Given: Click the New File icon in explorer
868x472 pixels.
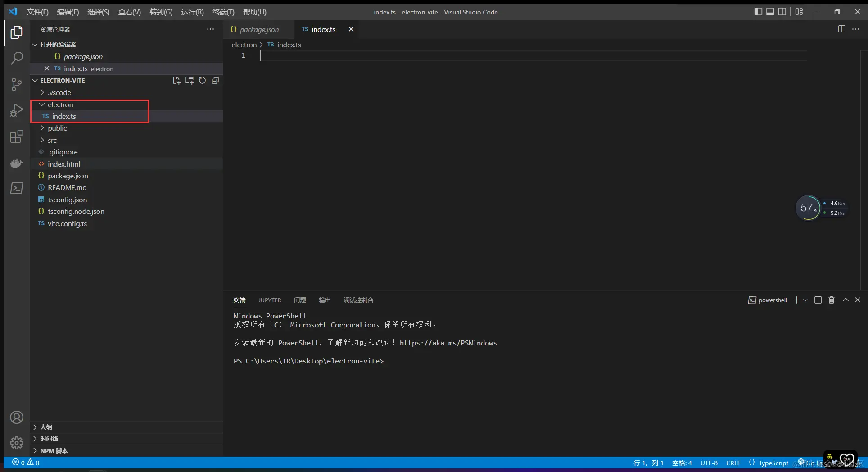Looking at the screenshot, I should [176, 81].
